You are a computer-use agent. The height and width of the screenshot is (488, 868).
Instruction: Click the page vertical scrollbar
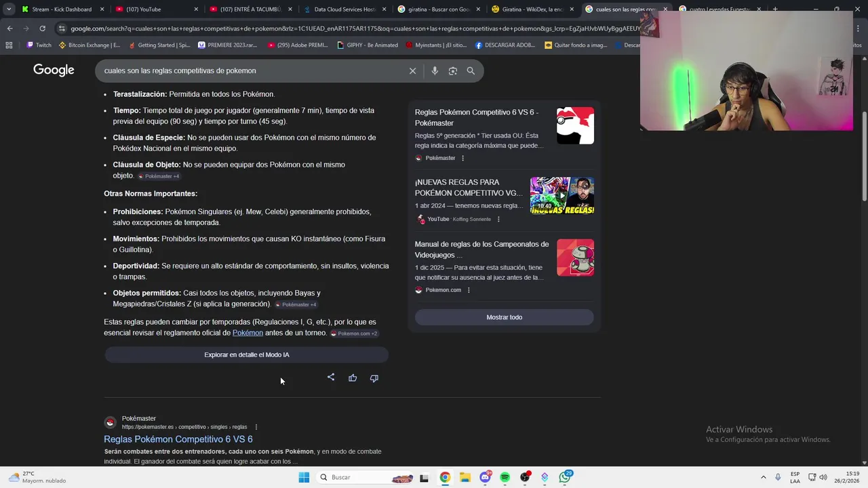864,156
